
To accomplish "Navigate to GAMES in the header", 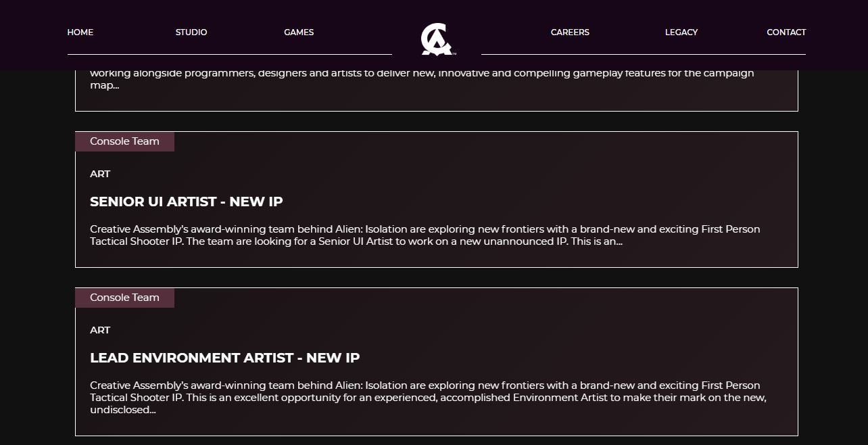I will 299,32.
